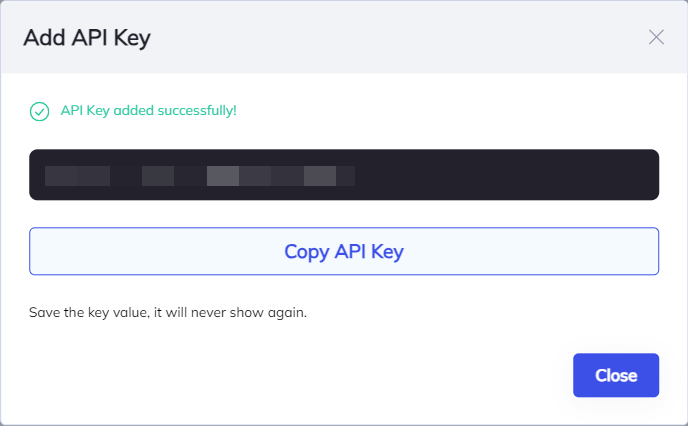Dismiss the Add API Key dialog via X

pos(656,38)
